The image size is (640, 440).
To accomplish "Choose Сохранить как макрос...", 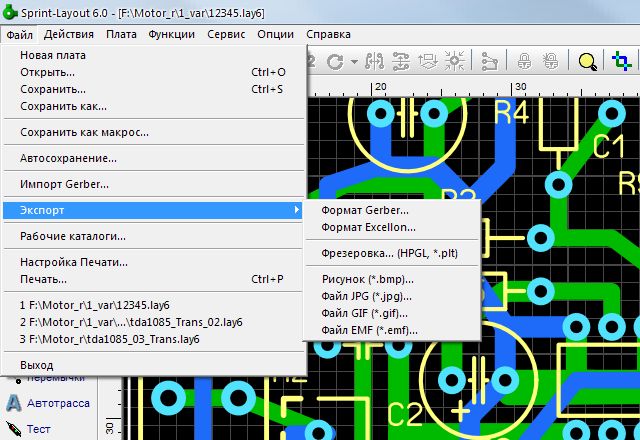I will (x=153, y=132).
